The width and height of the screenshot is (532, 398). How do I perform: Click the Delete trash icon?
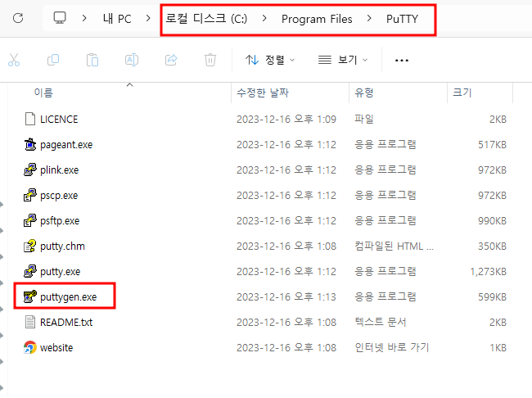(210, 60)
